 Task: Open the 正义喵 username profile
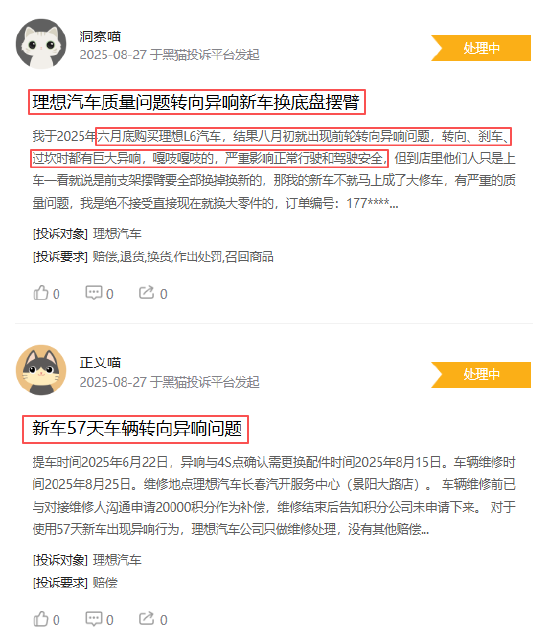click(100, 363)
